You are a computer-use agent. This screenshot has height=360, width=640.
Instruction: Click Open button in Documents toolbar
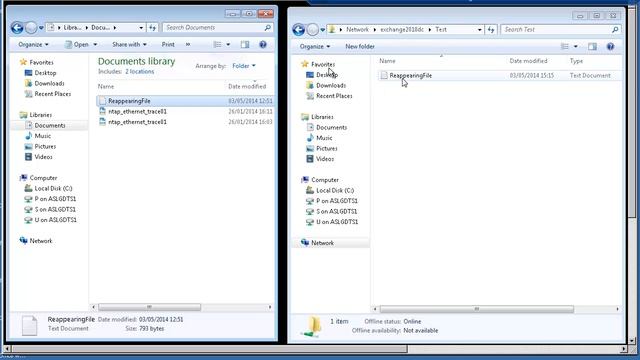77,44
